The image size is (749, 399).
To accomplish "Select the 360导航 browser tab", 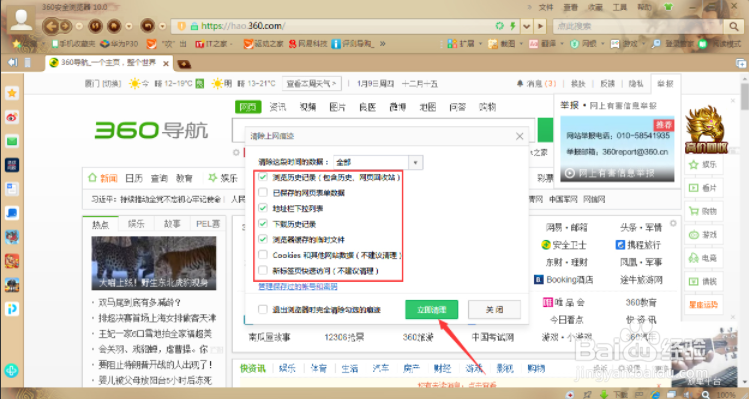I will click(x=108, y=63).
